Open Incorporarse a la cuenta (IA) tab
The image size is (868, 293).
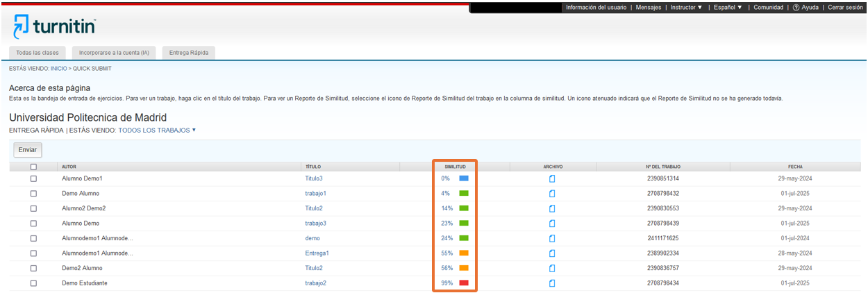114,53
